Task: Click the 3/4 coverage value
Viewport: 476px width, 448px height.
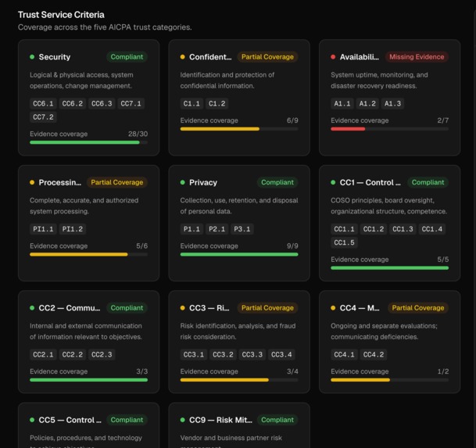Action: coord(292,371)
